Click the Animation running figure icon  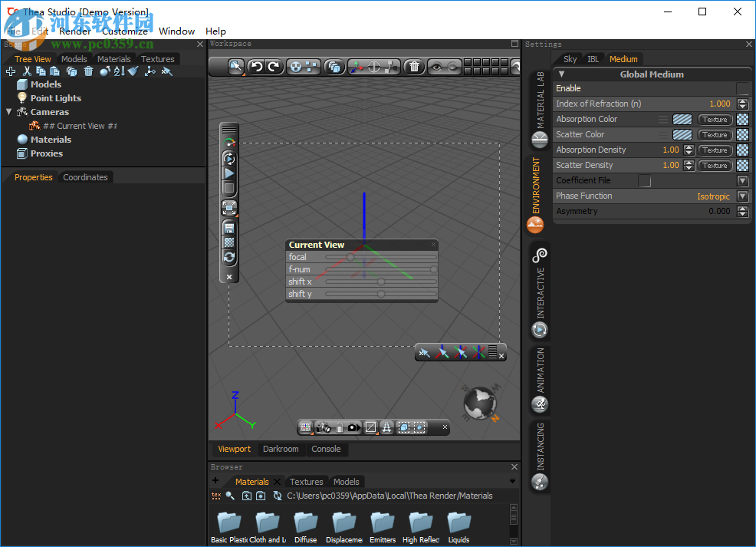click(x=540, y=404)
